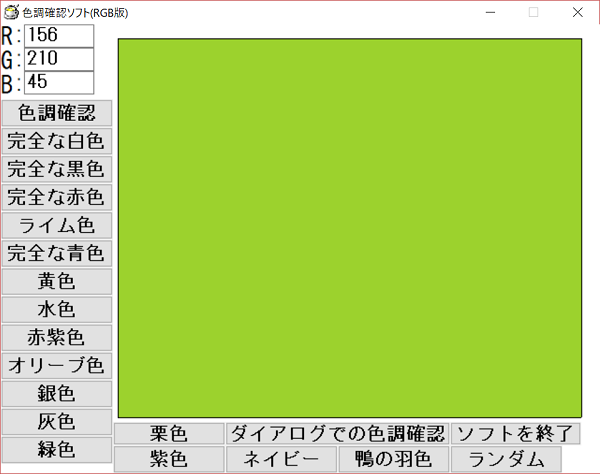The height and width of the screenshot is (474, 600).
Task: Select the 灰色 button
Action: click(57, 422)
